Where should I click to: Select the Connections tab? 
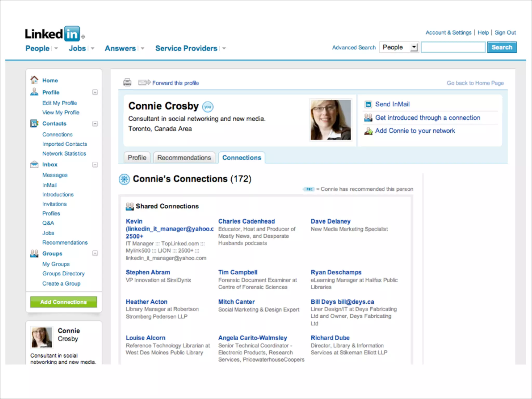click(x=242, y=158)
